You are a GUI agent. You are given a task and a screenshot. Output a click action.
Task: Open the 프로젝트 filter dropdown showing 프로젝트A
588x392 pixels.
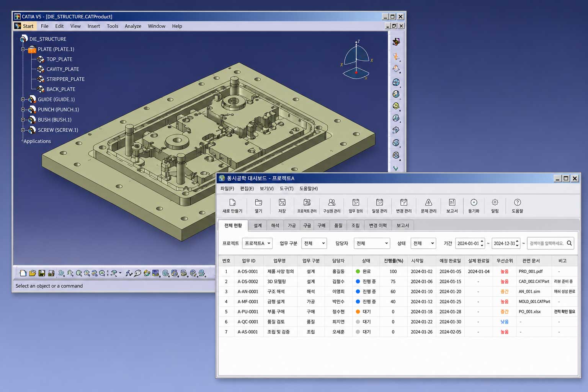tap(257, 243)
